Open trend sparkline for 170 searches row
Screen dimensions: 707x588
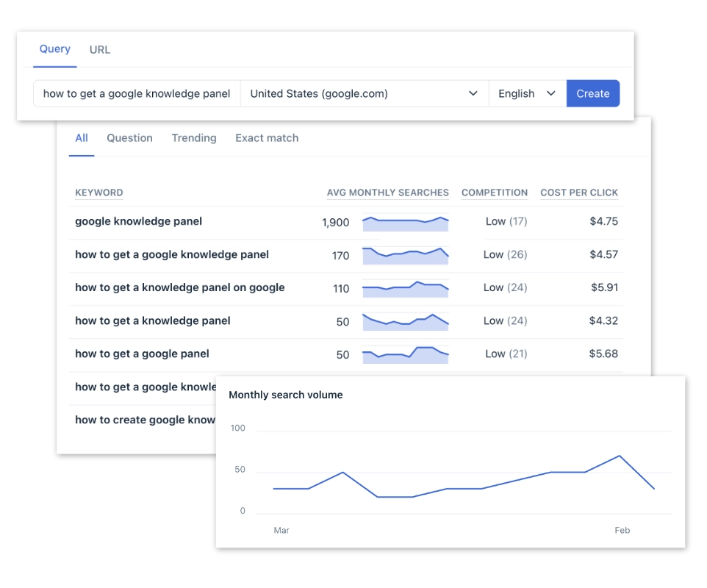406,256
